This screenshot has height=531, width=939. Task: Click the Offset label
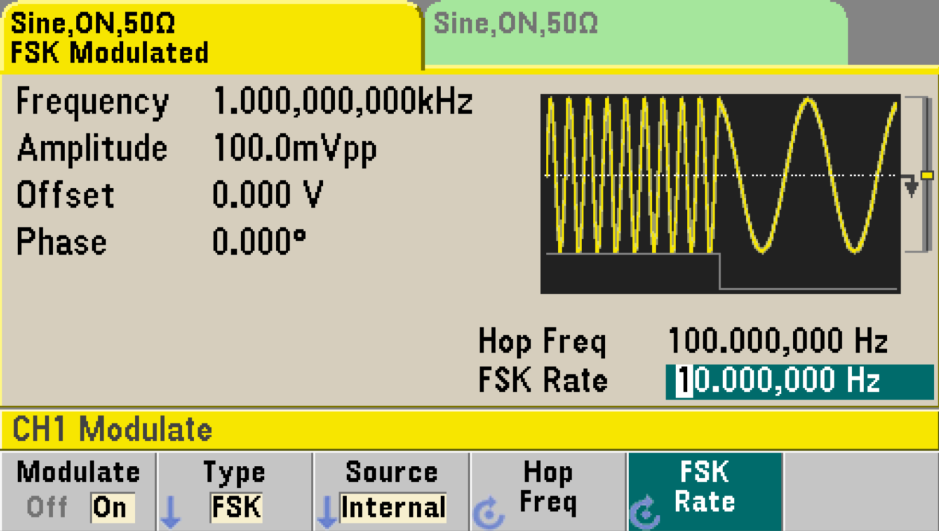tap(65, 195)
